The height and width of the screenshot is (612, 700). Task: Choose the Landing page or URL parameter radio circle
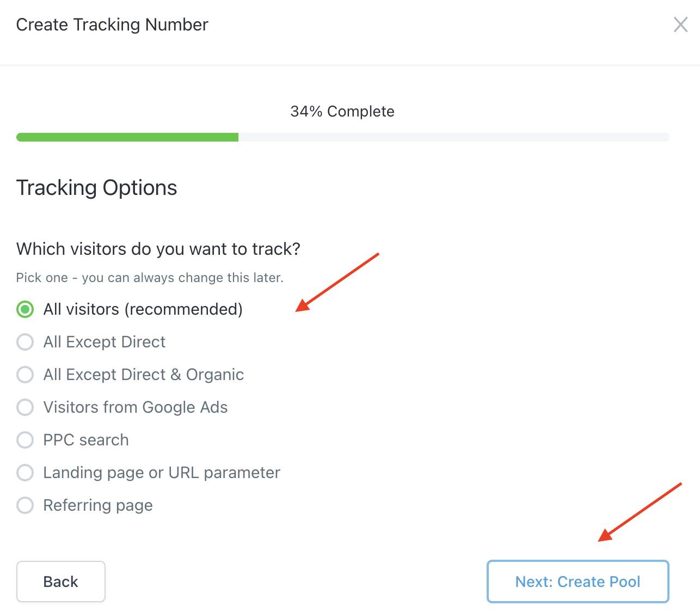click(x=25, y=473)
